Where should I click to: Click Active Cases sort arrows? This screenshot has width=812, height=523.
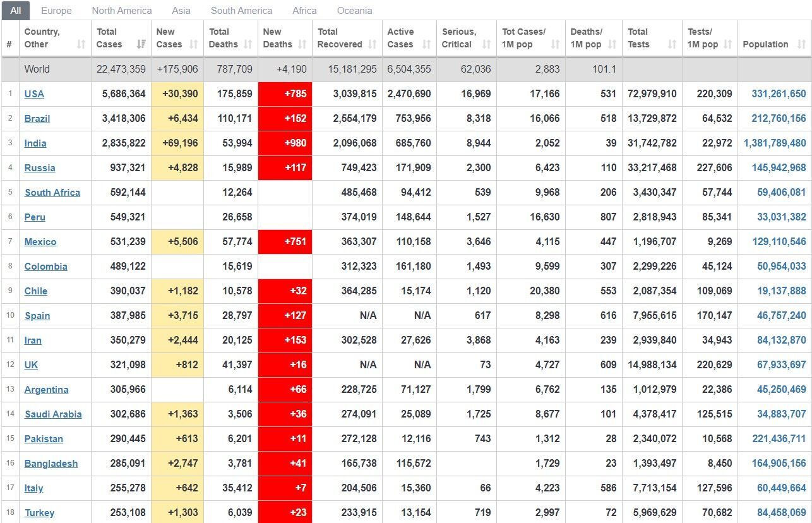[426, 44]
